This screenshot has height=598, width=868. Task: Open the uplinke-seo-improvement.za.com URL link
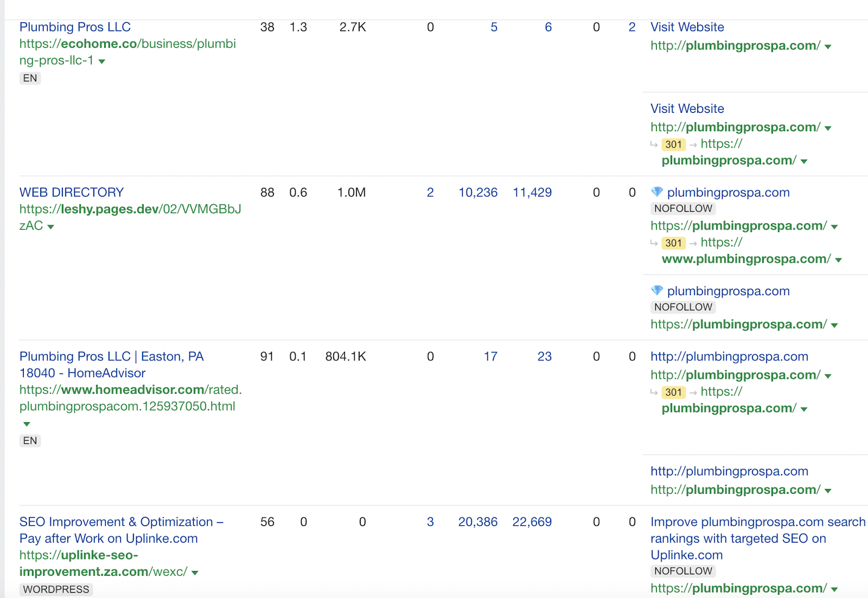(x=104, y=563)
